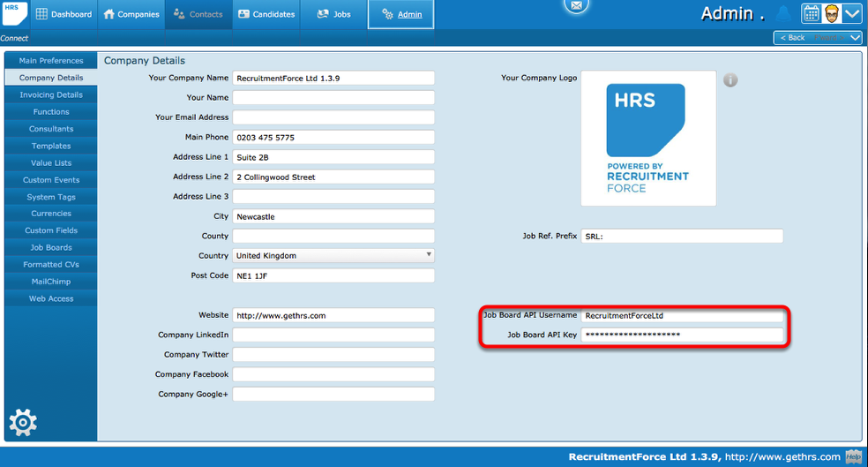The image size is (868, 467).
Task: Click footer link http://www.gethrs.com
Action: click(x=782, y=457)
